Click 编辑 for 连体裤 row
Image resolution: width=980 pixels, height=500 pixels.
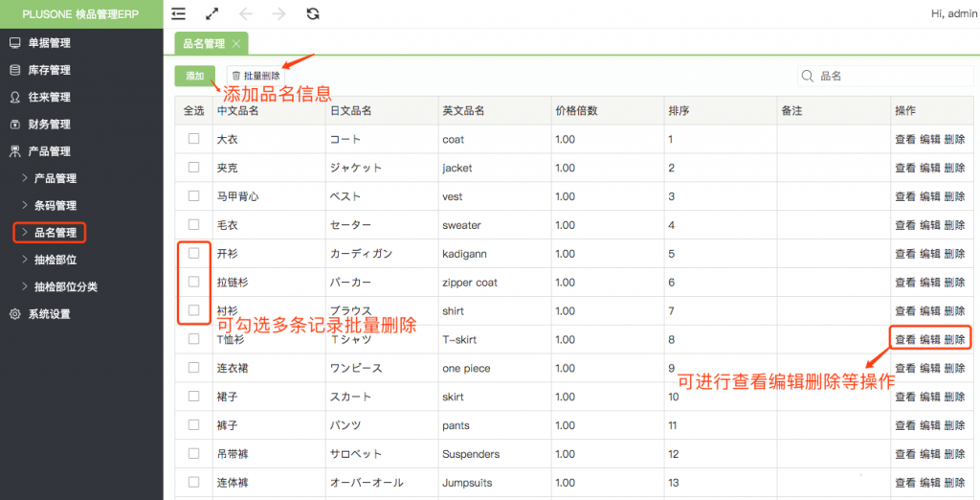930,483
